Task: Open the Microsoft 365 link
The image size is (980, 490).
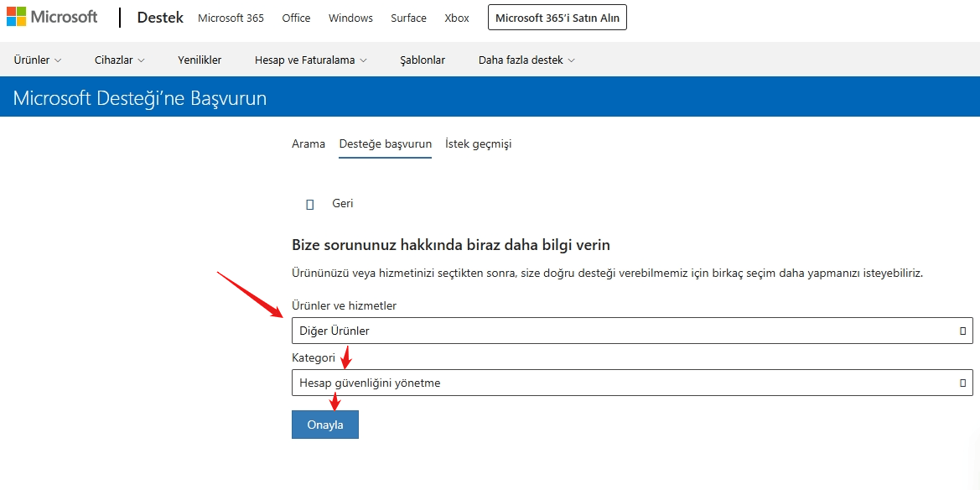Action: click(231, 18)
